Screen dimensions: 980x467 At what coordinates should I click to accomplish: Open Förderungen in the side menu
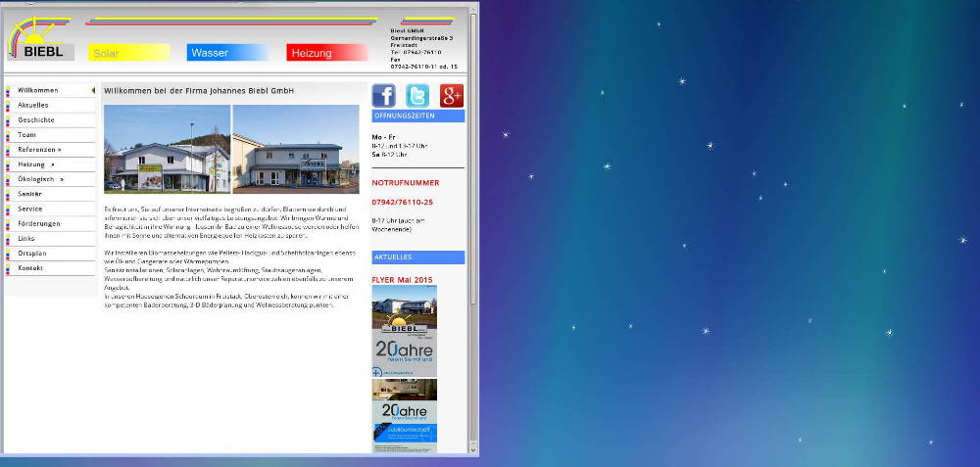tap(50, 223)
